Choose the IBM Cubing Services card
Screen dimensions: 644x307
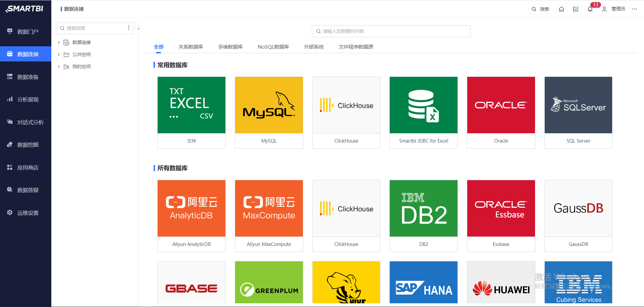click(x=579, y=282)
